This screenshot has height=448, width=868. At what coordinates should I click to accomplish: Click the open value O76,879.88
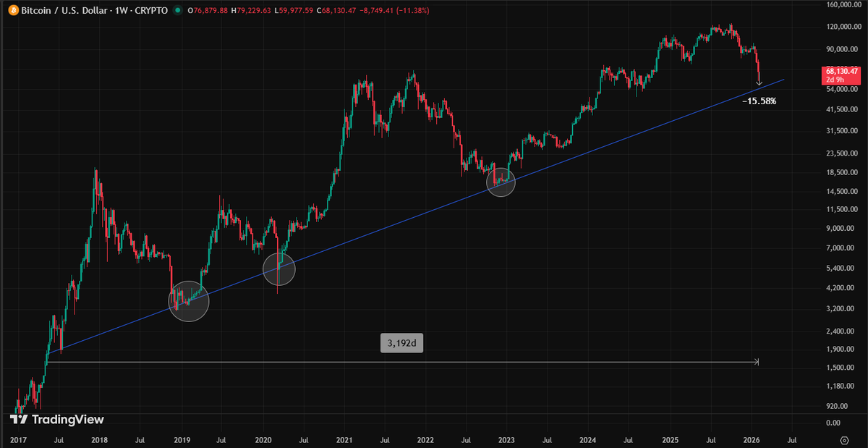click(x=208, y=11)
